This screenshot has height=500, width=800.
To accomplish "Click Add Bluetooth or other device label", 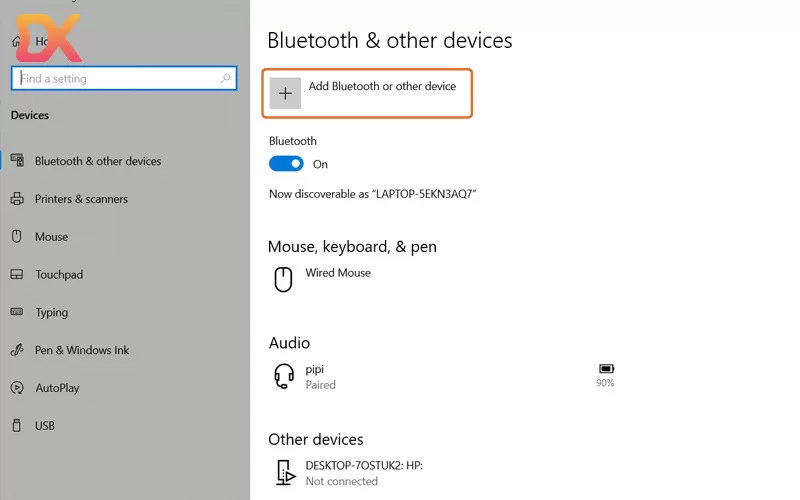I will pos(382,86).
